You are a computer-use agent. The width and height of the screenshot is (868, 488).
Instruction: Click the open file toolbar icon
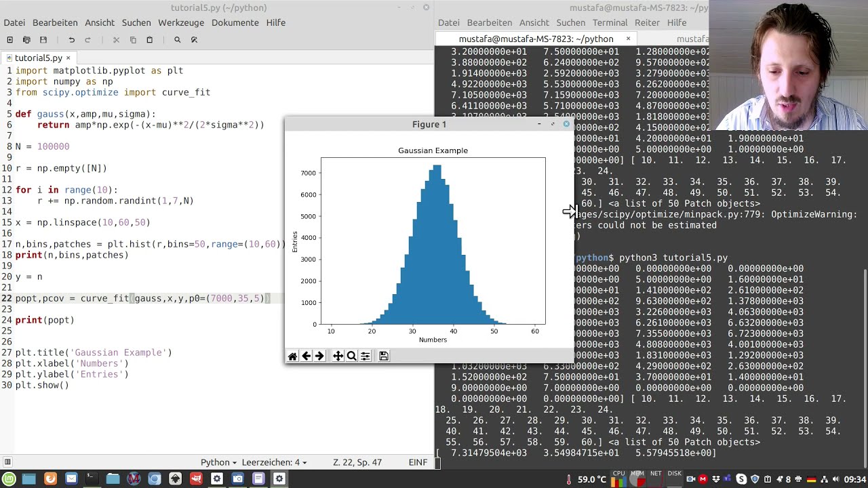(26, 40)
